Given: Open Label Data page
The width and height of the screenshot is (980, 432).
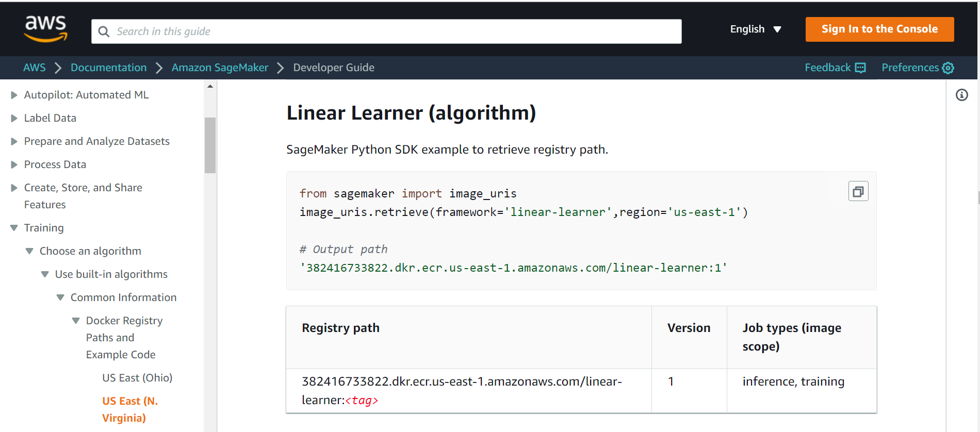Looking at the screenshot, I should pos(50,118).
